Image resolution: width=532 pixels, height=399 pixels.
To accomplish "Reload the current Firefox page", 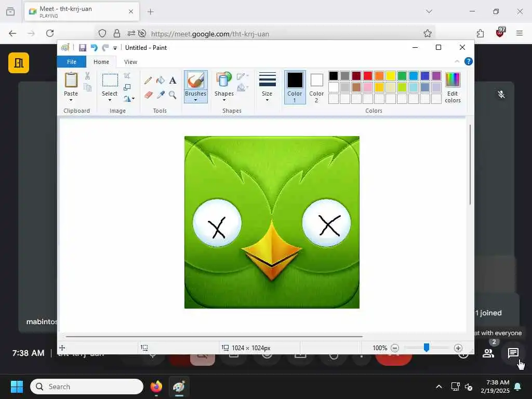I will [x=50, y=33].
